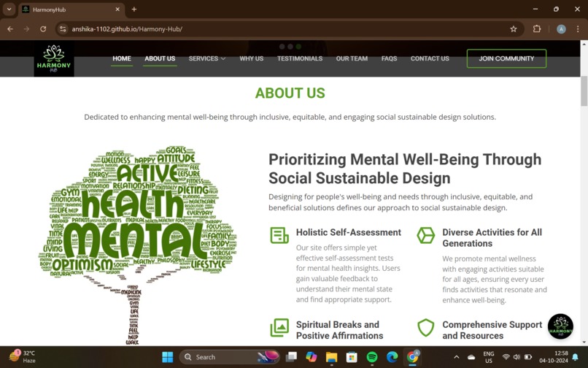The image size is (588, 368).
Task: Click the Comprehensive Support shield icon
Action: click(425, 327)
